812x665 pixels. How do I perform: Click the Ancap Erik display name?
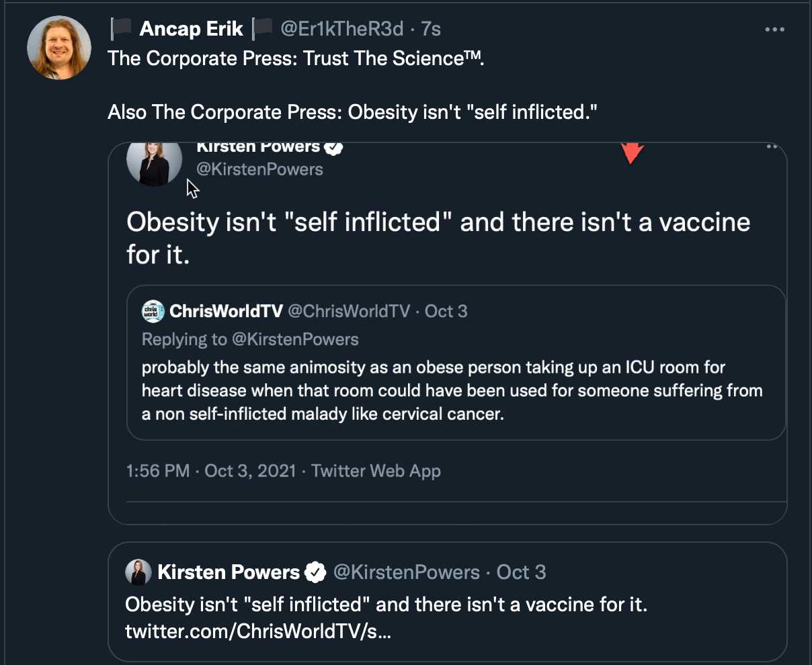point(192,29)
